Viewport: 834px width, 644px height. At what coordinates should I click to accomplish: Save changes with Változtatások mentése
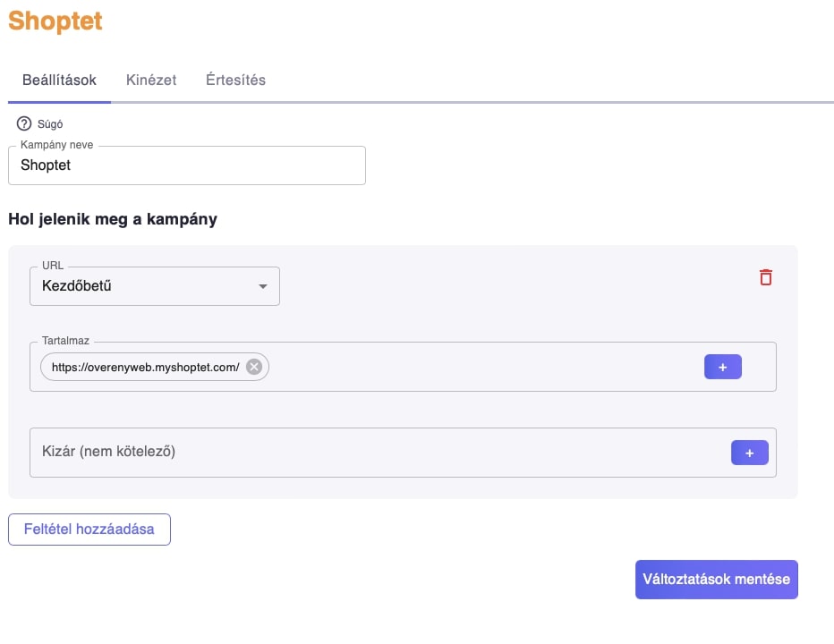coord(717,579)
